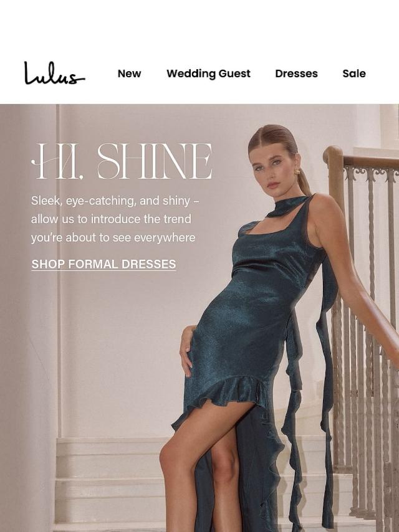This screenshot has height=532, width=399.
Task: Open the Lulus logo homepage link
Action: coord(54,73)
